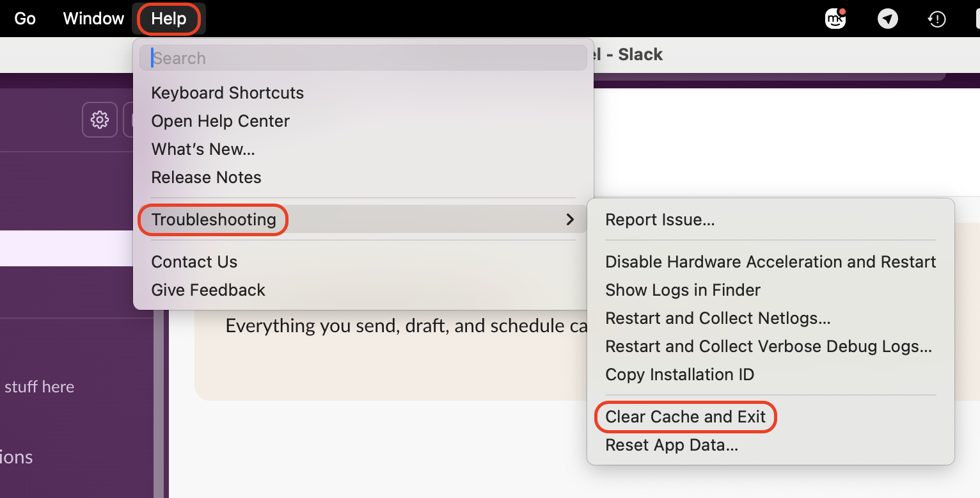
Task: Open Help Center
Action: (x=220, y=121)
